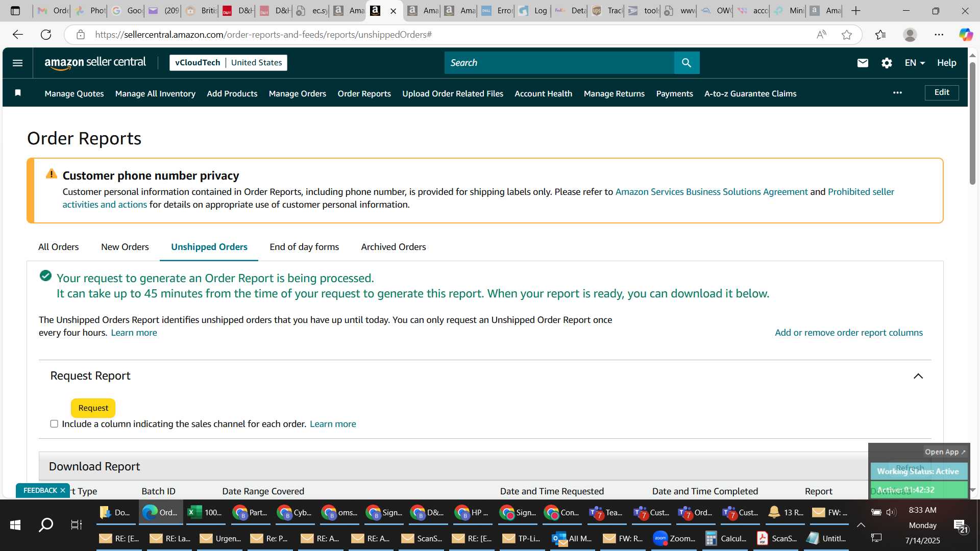Open Manage All Inventory menu item
This screenshot has width=980, height=551.
(155, 93)
